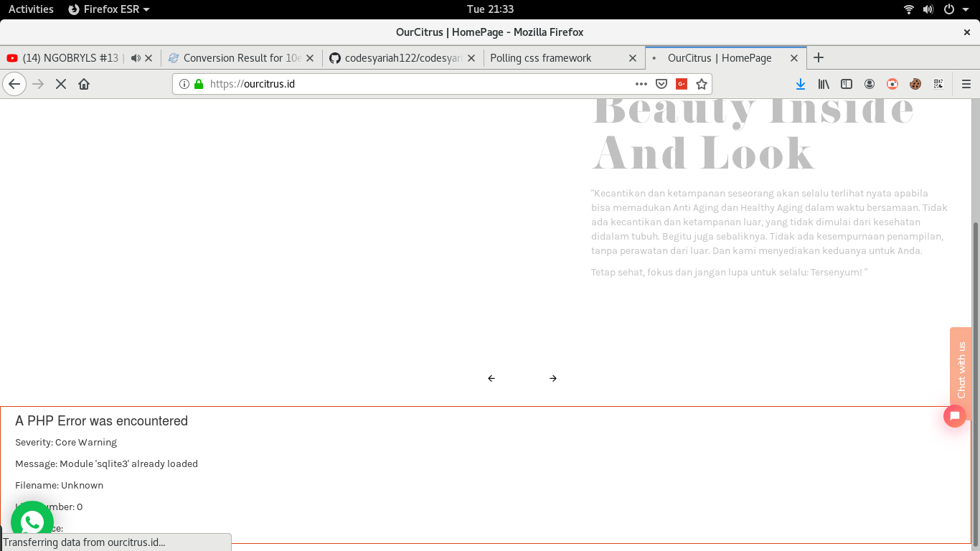Click the screenshot camera extension icon
This screenshot has width=980, height=551.
click(892, 84)
